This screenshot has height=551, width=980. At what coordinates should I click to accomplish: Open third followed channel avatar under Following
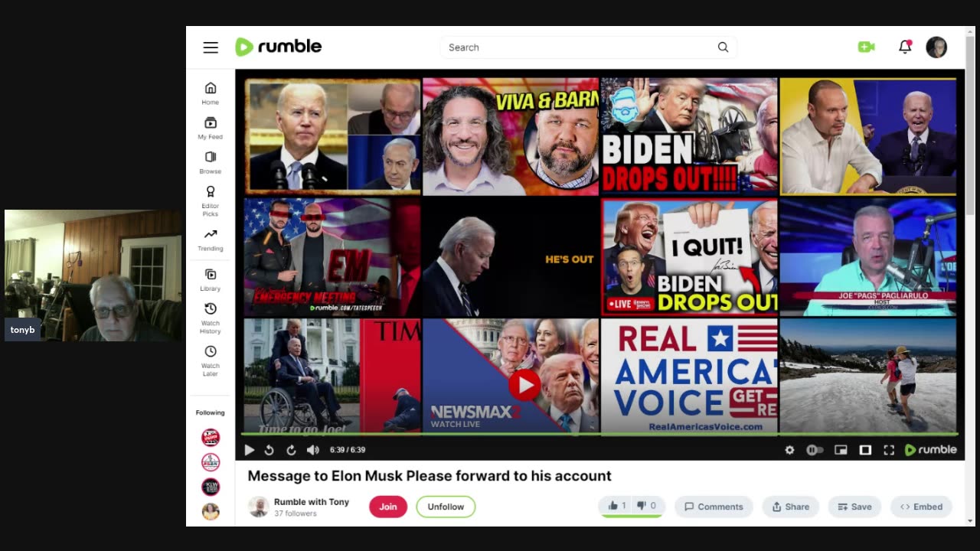click(x=211, y=487)
